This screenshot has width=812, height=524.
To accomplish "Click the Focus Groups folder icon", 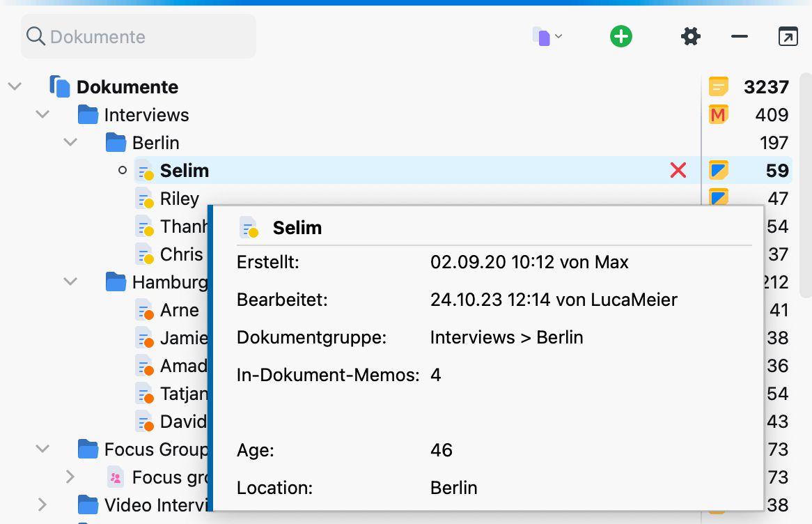I will click(88, 449).
